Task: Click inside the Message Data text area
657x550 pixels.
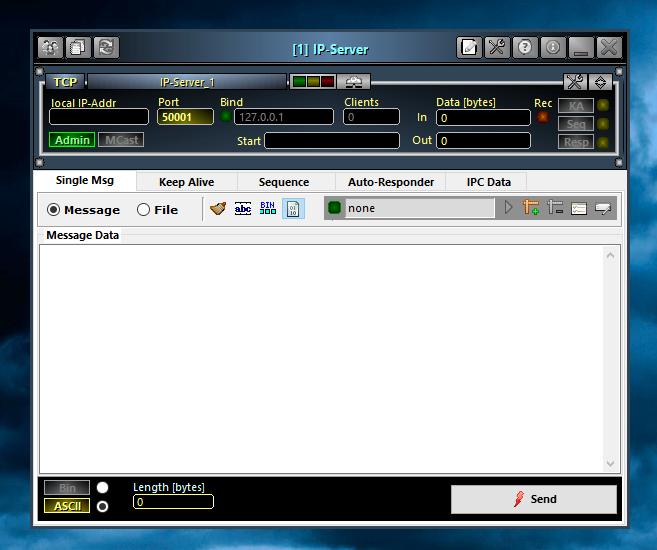Action: pyautogui.click(x=322, y=359)
